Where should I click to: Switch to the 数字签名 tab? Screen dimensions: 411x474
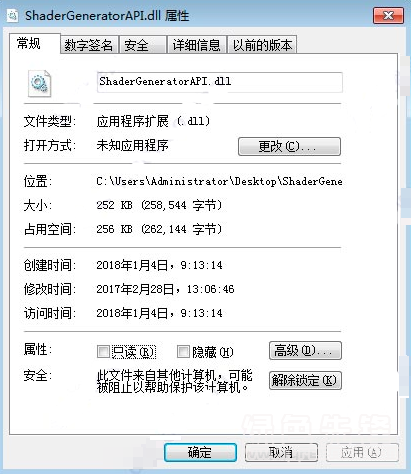(x=89, y=45)
